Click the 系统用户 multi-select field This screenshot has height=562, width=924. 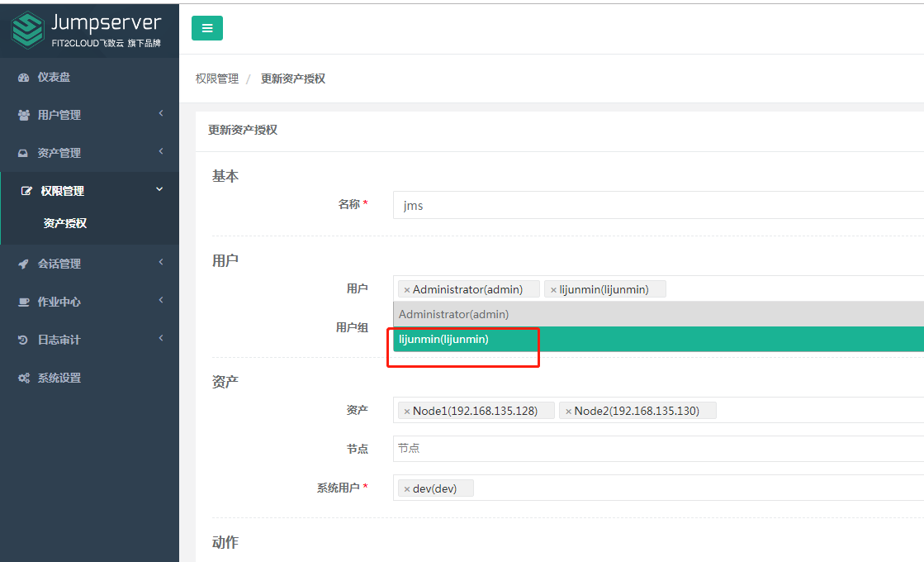(x=658, y=488)
